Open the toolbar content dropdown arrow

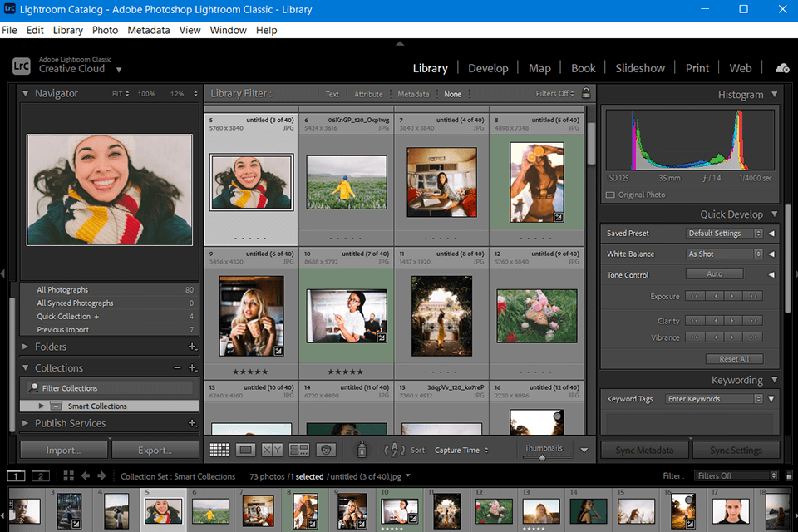coord(584,450)
